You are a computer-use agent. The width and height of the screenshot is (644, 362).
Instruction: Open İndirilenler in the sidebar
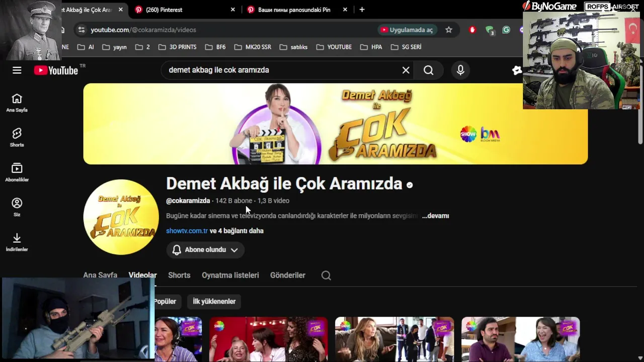17,241
